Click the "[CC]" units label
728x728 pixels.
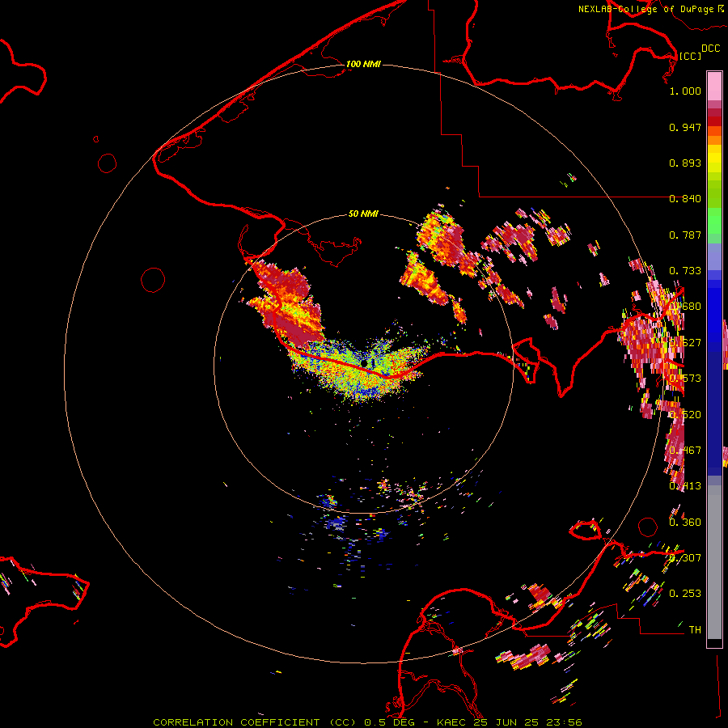coord(691,56)
